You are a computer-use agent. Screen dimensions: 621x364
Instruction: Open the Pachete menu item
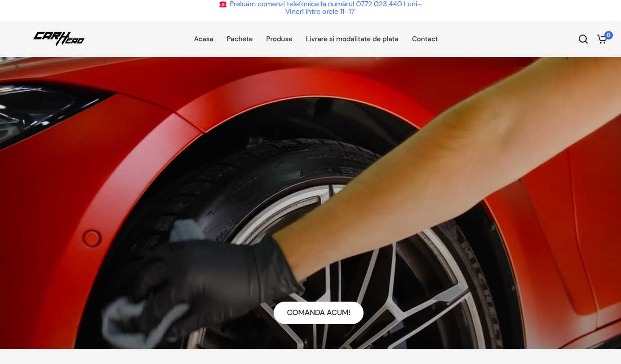pyautogui.click(x=240, y=39)
